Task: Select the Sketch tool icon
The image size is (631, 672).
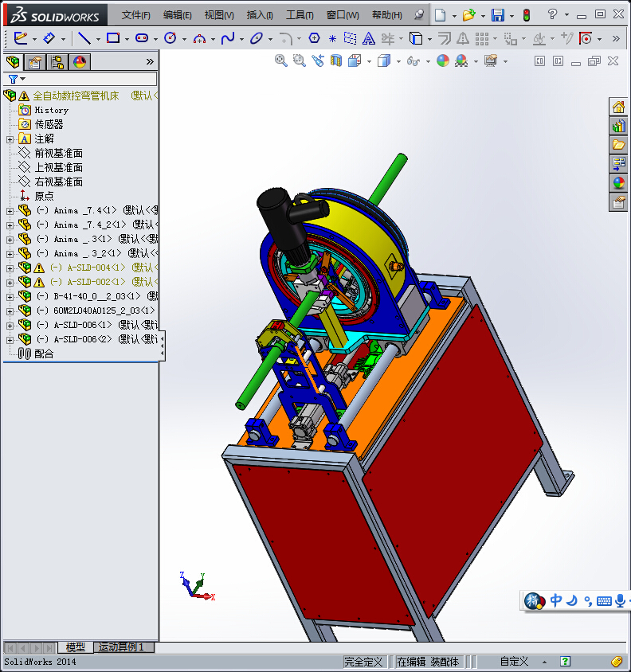Action: (x=20, y=38)
